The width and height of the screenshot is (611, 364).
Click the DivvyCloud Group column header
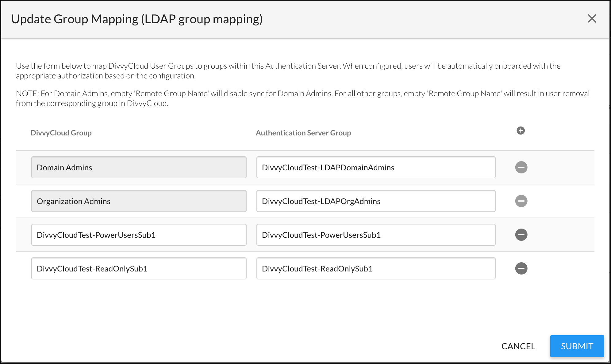click(x=61, y=133)
